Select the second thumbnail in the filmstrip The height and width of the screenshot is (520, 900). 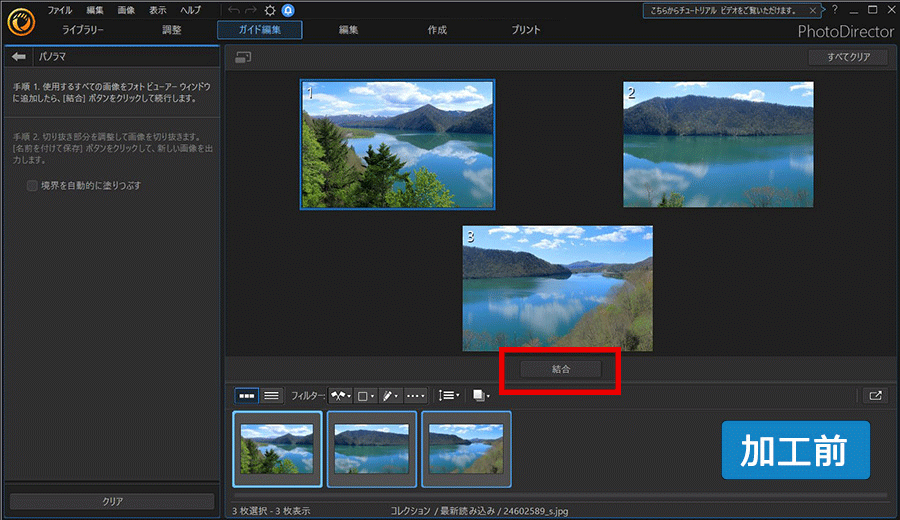(372, 448)
